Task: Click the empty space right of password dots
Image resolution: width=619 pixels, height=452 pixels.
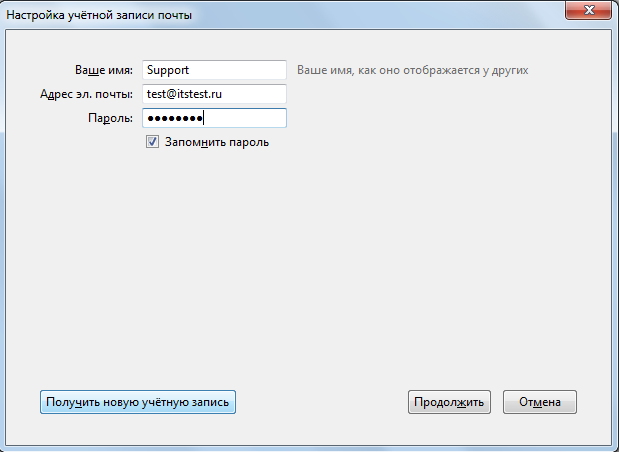Action: click(245, 118)
